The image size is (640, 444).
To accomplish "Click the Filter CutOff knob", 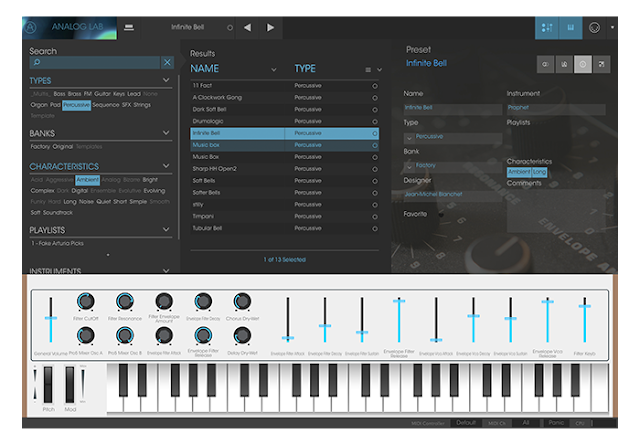I will pos(86,302).
